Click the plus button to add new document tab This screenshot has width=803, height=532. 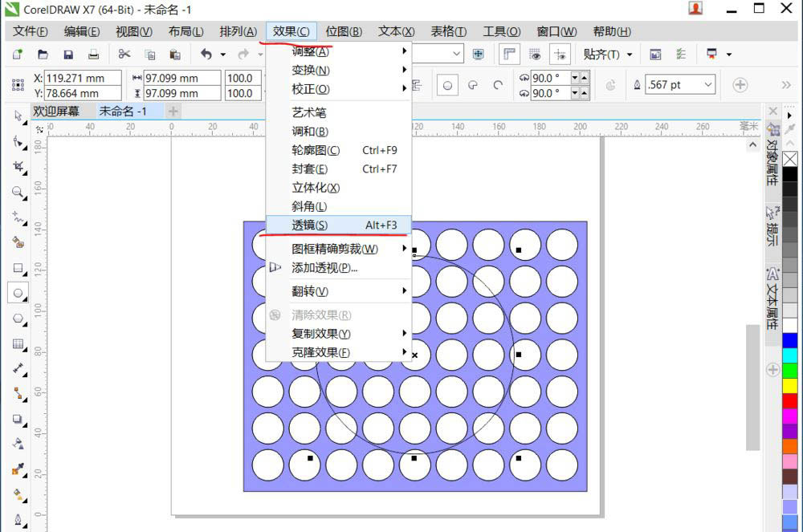pyautogui.click(x=173, y=112)
